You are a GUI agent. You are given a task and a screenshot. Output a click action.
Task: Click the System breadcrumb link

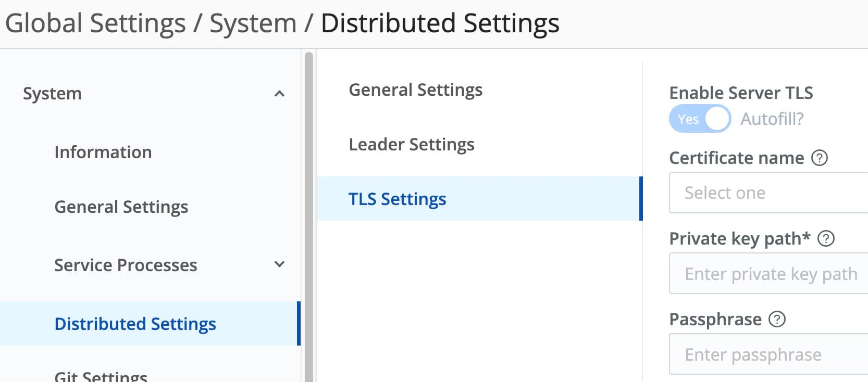pyautogui.click(x=253, y=23)
